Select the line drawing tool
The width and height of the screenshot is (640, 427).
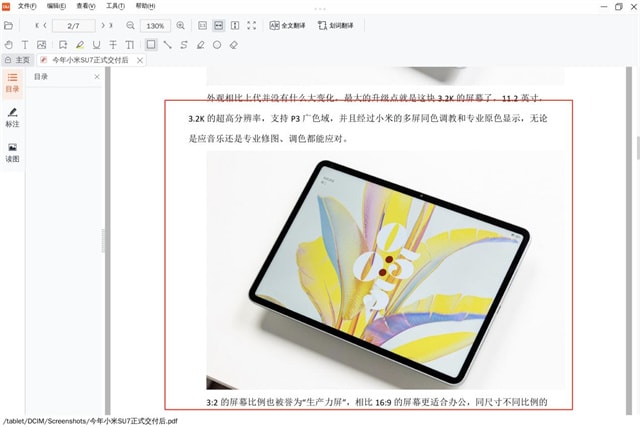pos(167,45)
